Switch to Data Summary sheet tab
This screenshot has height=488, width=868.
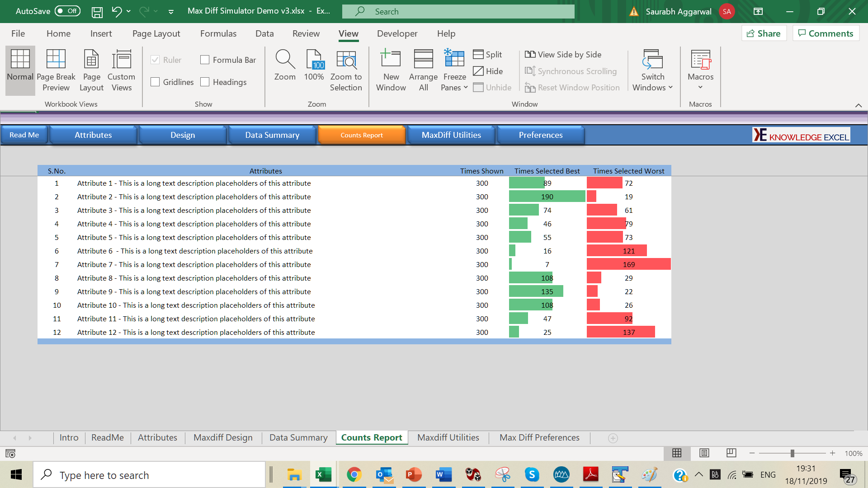click(298, 437)
